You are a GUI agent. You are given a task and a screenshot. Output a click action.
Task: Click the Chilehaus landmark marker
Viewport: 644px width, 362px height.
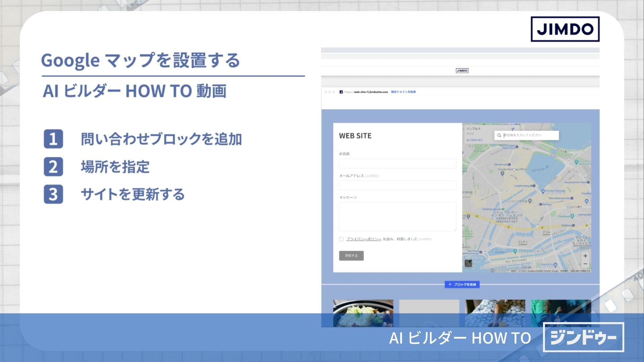(572, 216)
